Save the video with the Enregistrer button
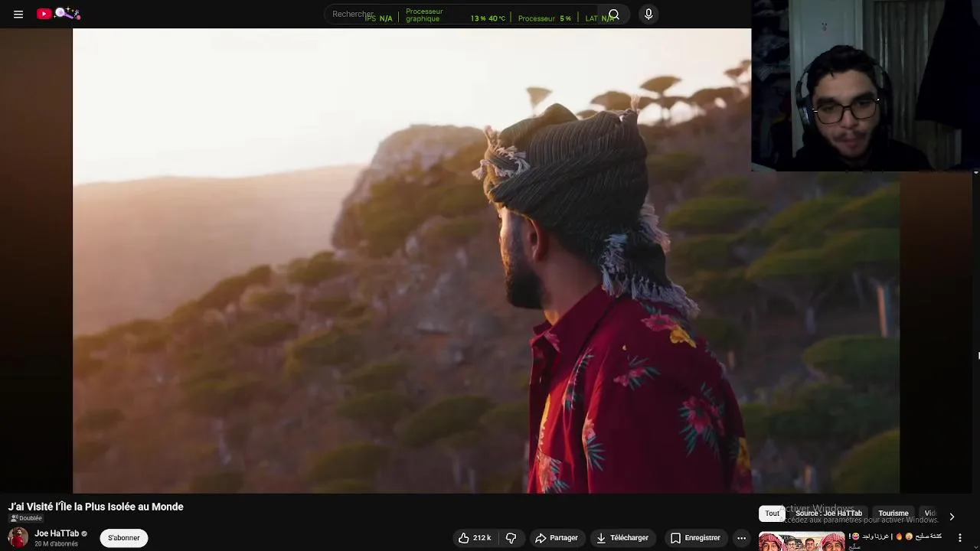The image size is (980, 551). [696, 538]
